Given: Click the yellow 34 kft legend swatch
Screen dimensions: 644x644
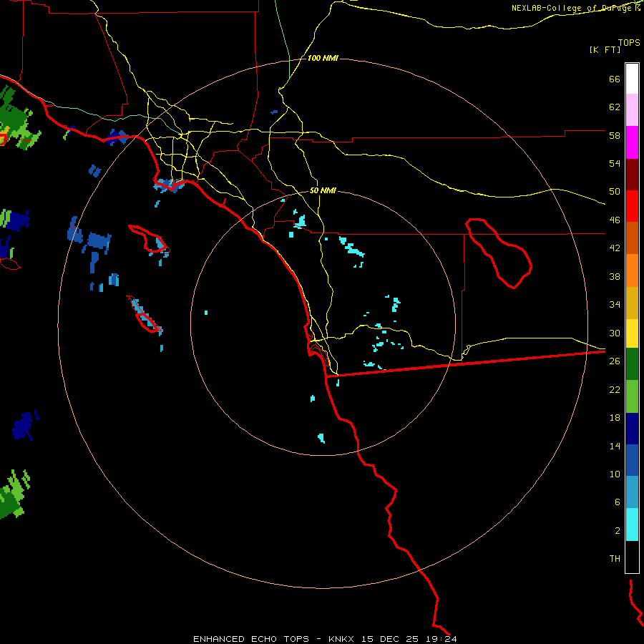Looking at the screenshot, I should click(632, 333).
